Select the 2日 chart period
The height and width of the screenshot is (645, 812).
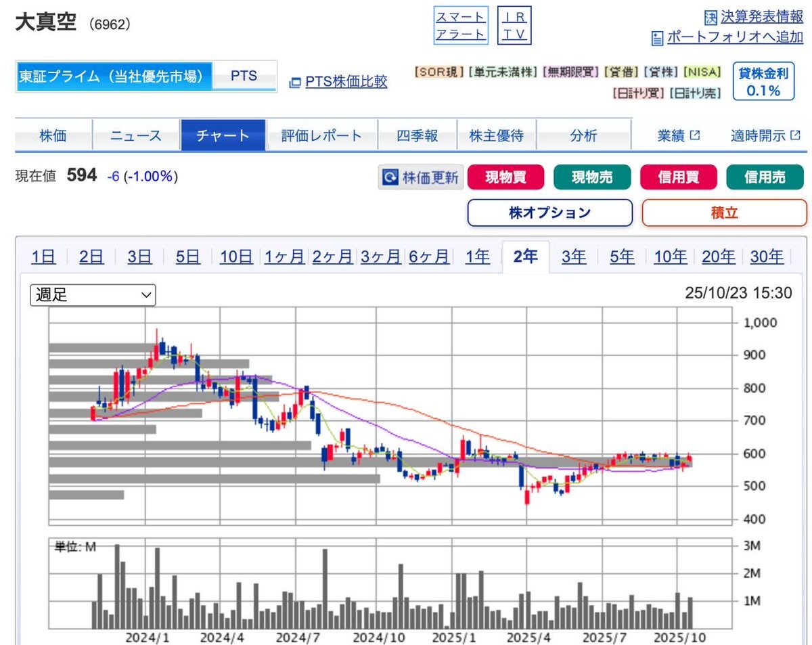pos(91,257)
